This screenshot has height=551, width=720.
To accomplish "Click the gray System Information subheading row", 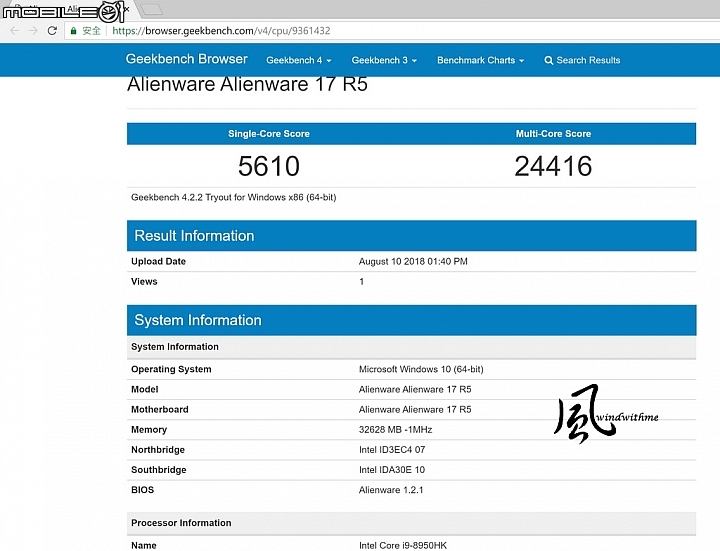I will point(411,347).
